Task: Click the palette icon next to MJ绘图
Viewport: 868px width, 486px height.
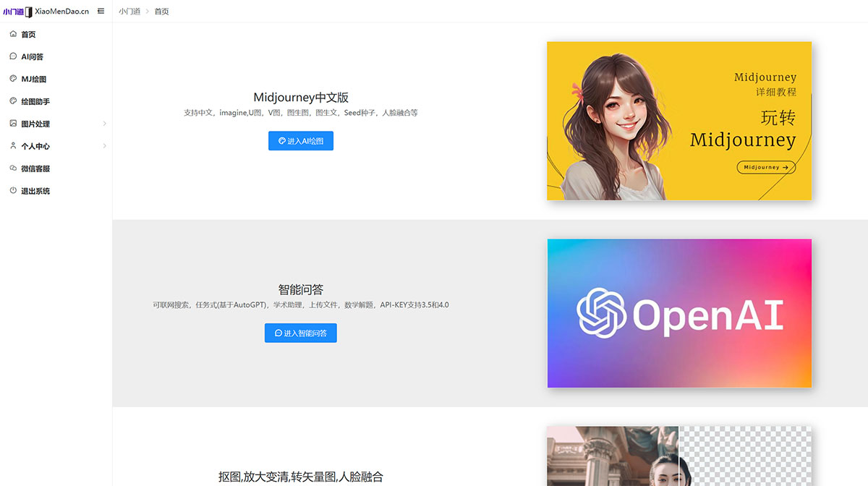Action: click(x=13, y=79)
